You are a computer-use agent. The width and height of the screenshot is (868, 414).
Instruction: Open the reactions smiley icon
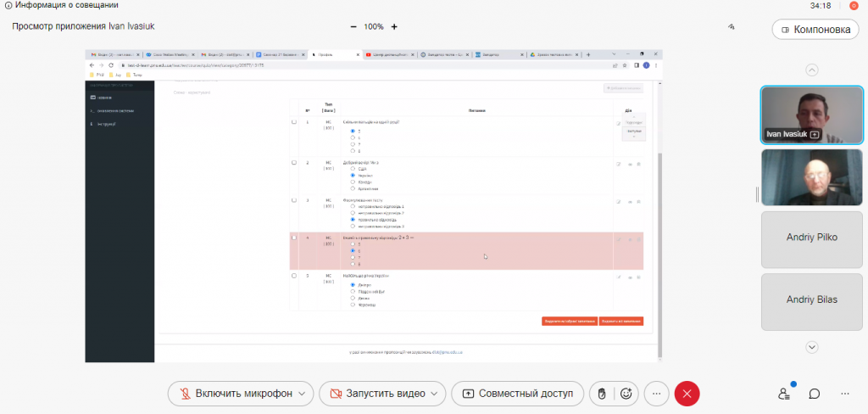[626, 394]
